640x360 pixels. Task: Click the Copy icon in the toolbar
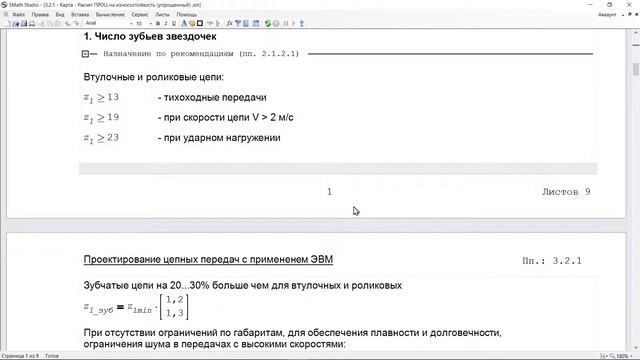point(50,24)
